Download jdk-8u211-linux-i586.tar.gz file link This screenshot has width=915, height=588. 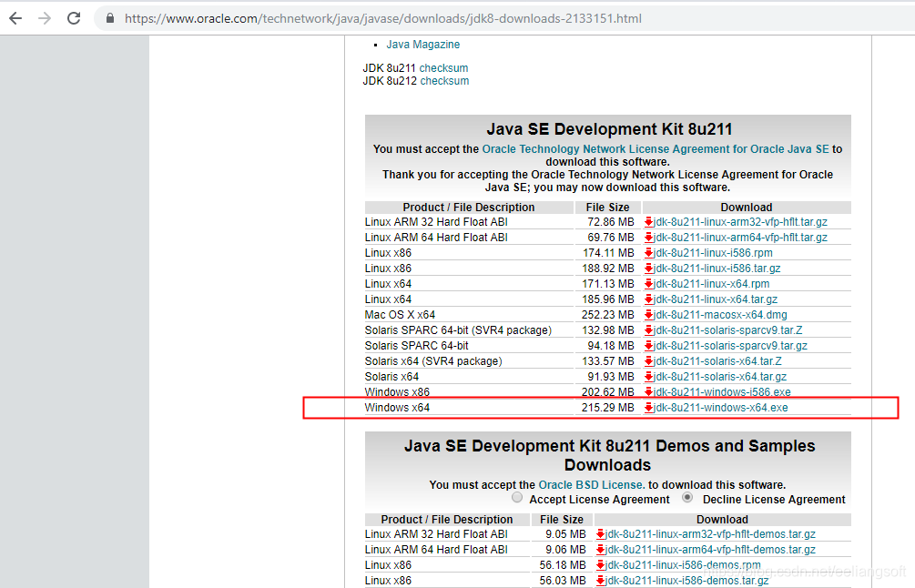(717, 269)
